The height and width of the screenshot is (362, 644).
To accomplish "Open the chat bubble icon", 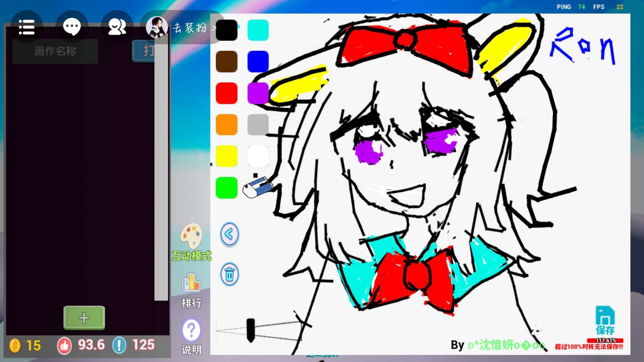I will (x=72, y=27).
